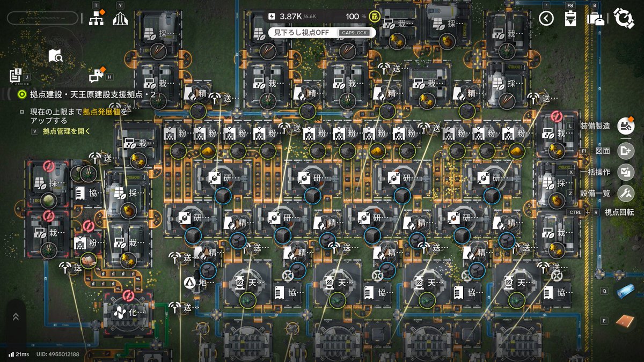644x362 pixels.
Task: Click 拠点管理を開く link
Action: [x=67, y=131]
